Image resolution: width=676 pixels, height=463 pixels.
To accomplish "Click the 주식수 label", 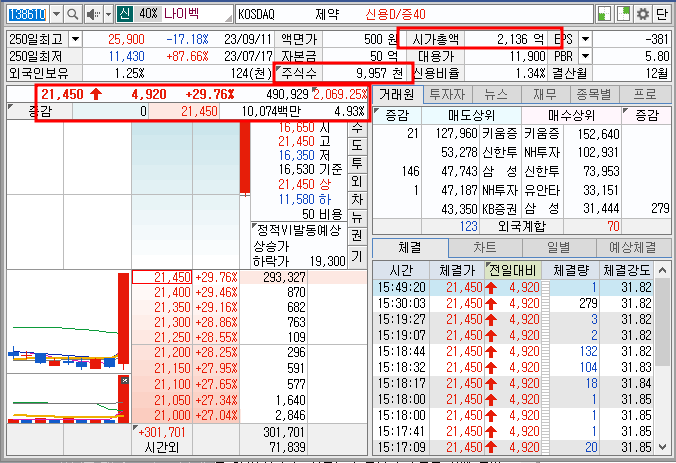I will [299, 73].
